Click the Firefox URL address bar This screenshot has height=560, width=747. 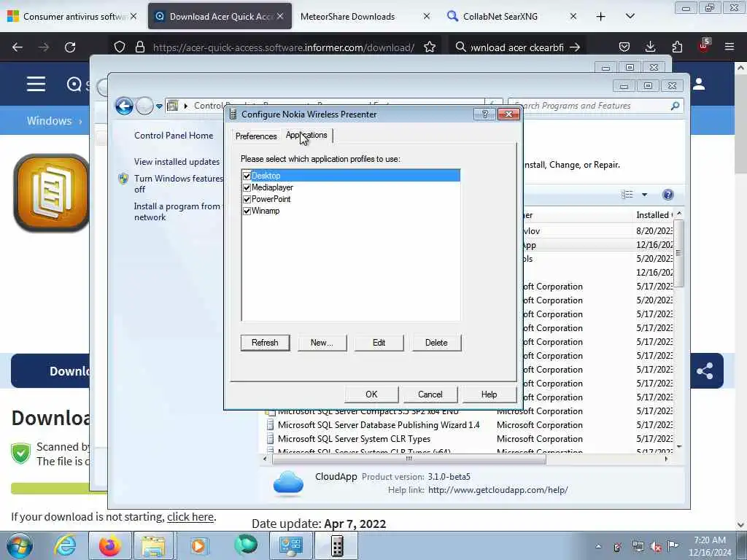[284, 47]
